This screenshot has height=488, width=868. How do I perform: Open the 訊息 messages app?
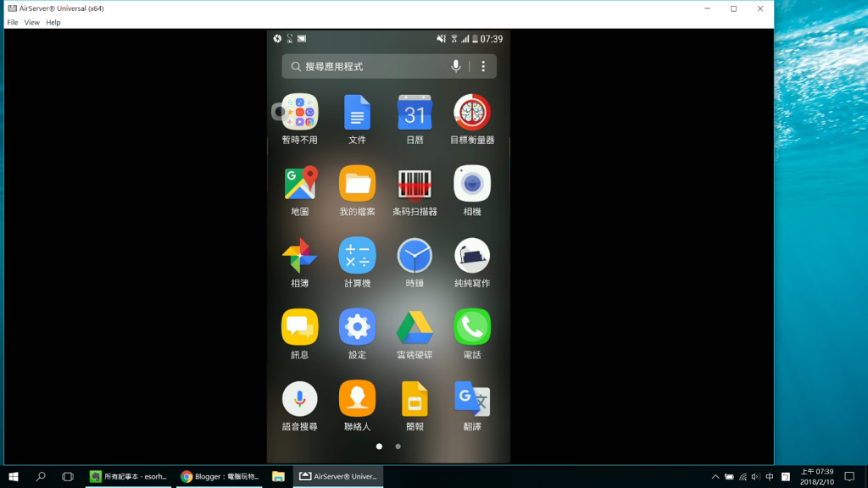point(299,327)
